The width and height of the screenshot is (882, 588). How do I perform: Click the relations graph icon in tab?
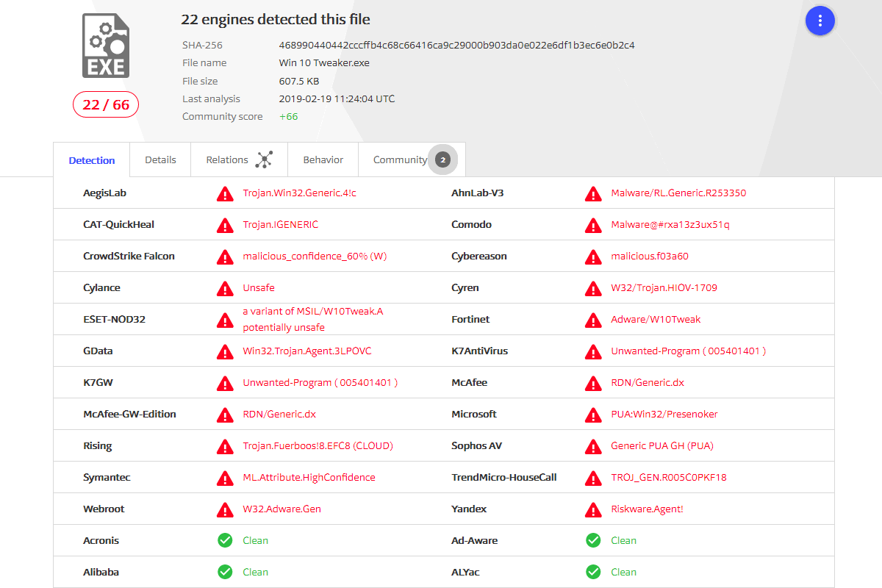(265, 159)
